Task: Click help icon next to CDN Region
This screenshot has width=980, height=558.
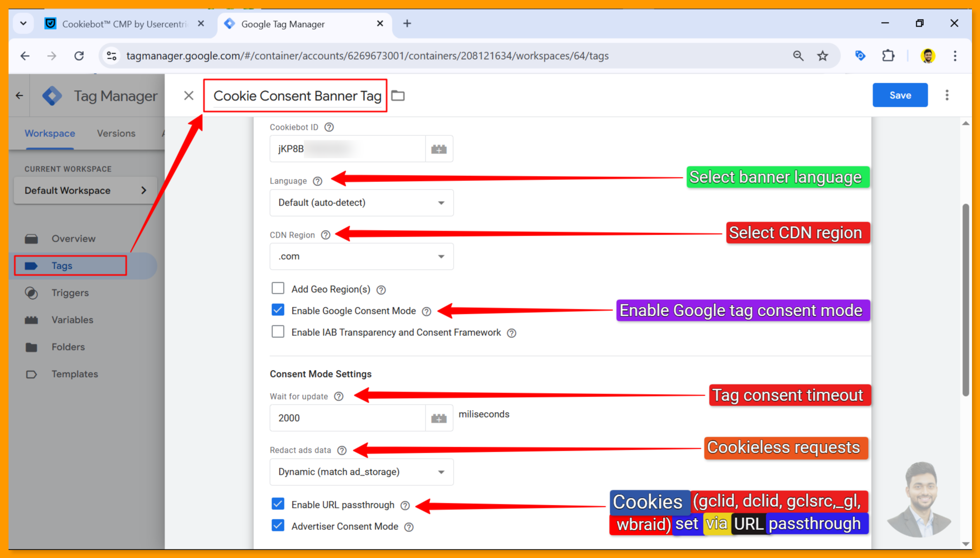Action: pos(326,235)
